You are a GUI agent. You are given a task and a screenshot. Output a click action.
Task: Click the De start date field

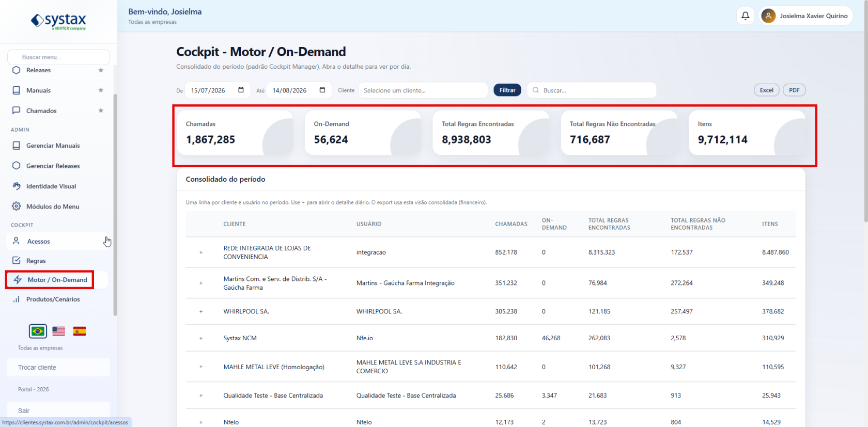coord(218,90)
